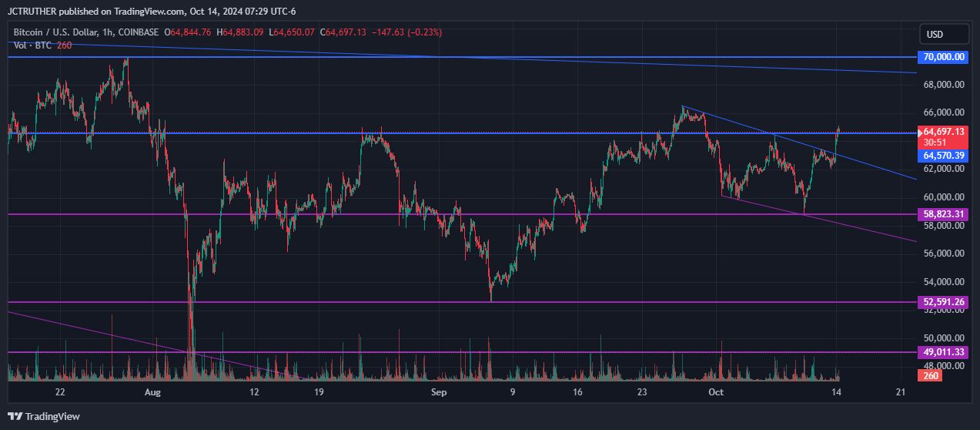Viewport: 980px width, 430px height.
Task: Select the 70,000.00 blue price label
Action: 942,57
